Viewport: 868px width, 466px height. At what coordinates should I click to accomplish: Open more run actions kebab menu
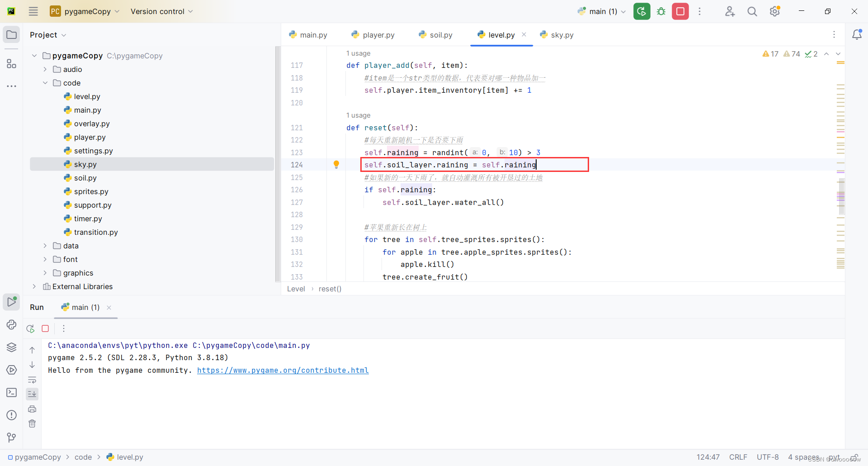point(699,11)
